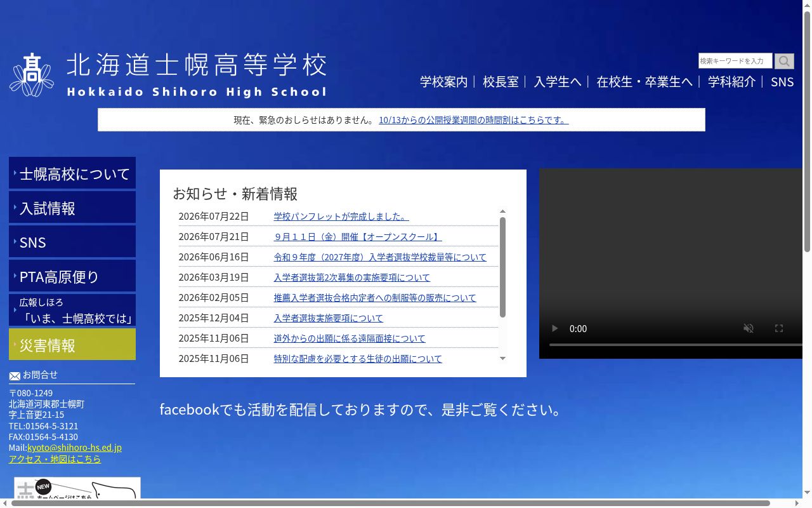
Task: Click the page scroll-left arrow
Action: tap(5, 503)
